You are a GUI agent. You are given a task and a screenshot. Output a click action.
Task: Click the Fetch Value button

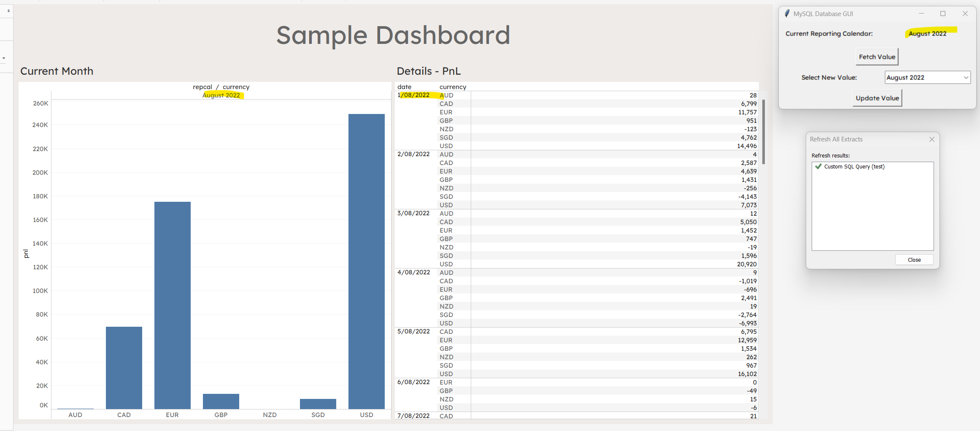pos(877,57)
